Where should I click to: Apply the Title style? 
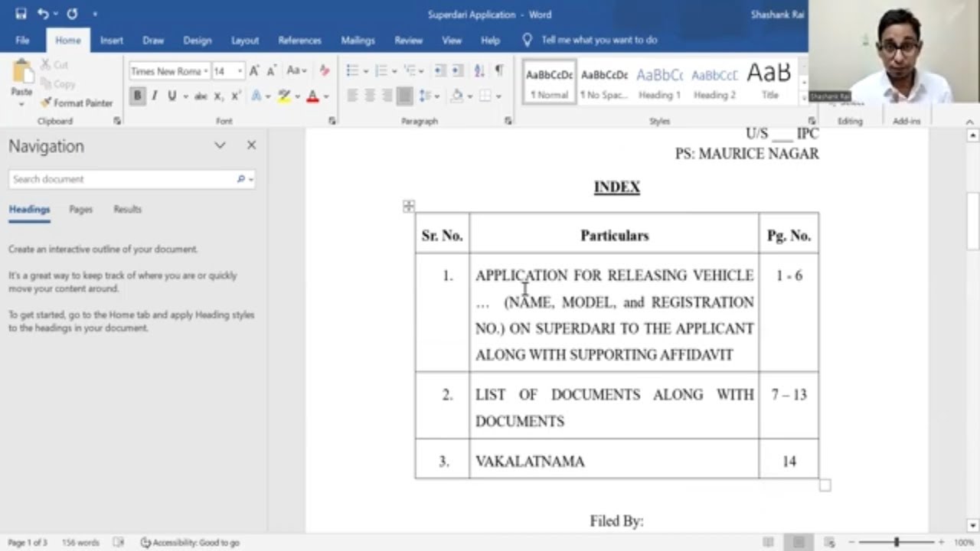tap(769, 83)
